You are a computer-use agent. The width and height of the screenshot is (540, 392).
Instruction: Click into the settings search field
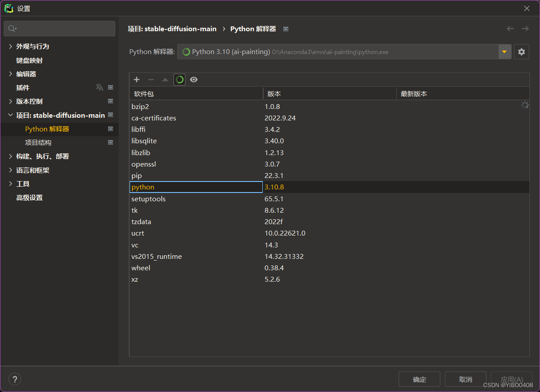[62, 29]
